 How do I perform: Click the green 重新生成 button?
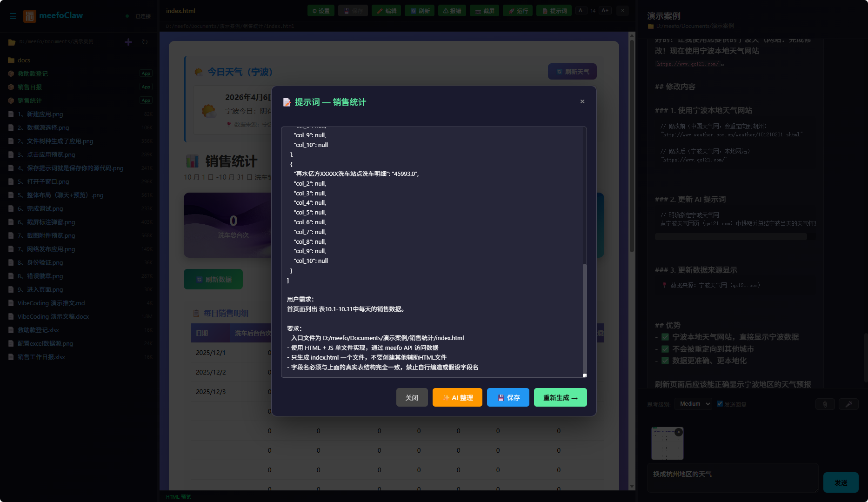(x=560, y=397)
